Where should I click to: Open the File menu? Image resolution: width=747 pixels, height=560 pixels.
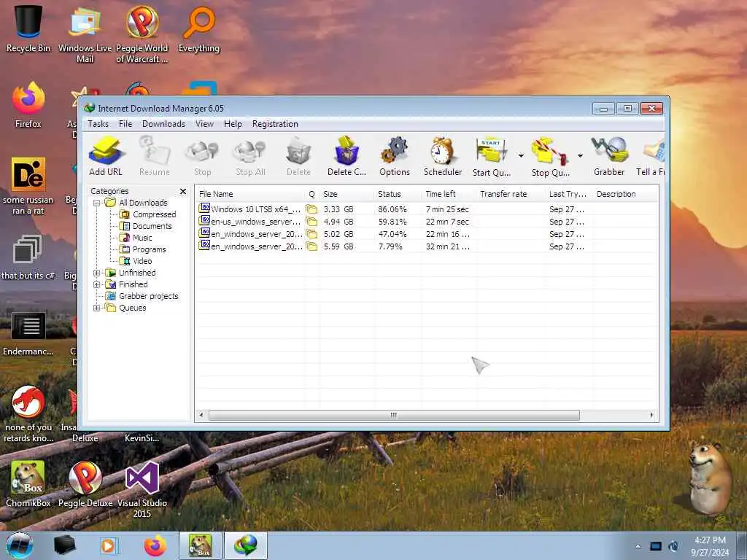[125, 124]
